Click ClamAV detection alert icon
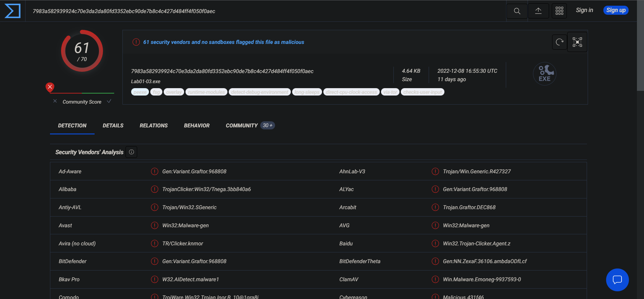 (435, 279)
